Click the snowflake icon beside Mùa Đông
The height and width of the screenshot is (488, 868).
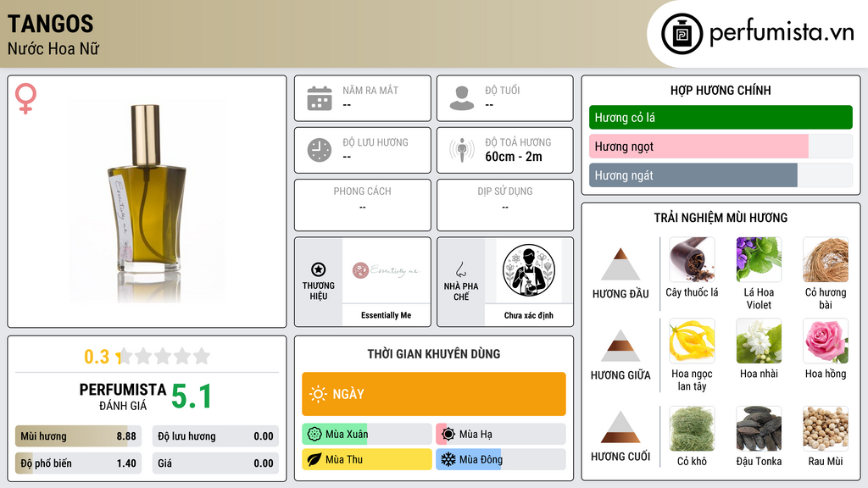pyautogui.click(x=448, y=459)
